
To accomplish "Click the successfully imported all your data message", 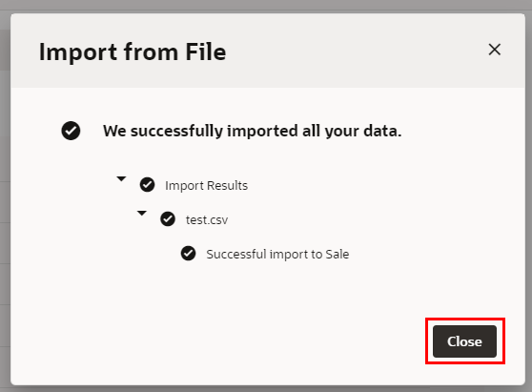I will 253,131.
